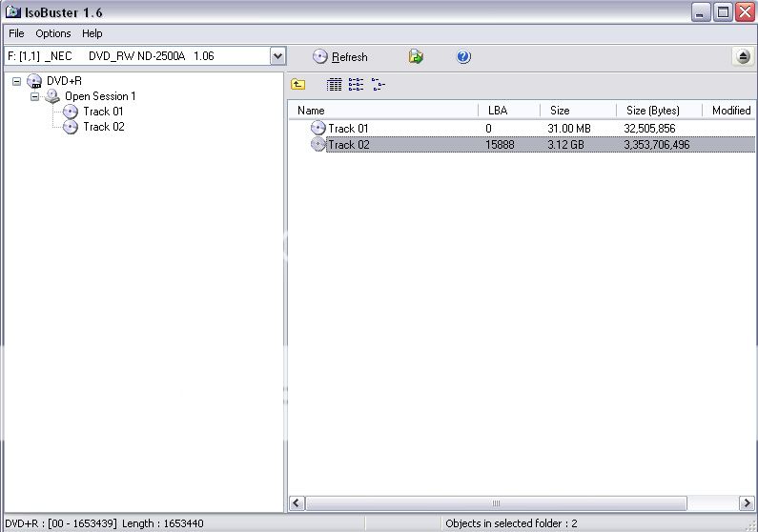Click the Open Session 1 icon

pos(52,96)
